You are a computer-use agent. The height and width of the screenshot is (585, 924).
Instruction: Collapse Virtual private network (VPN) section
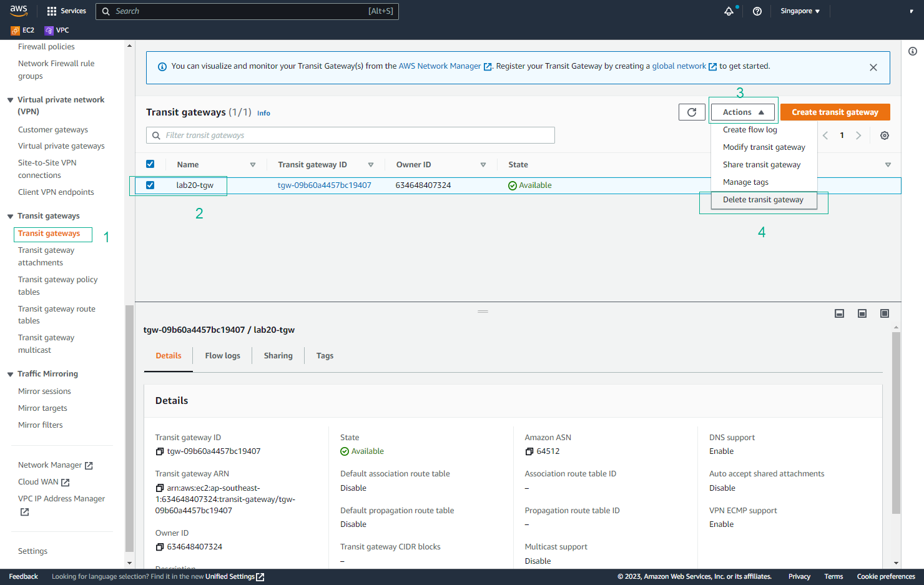[11, 100]
